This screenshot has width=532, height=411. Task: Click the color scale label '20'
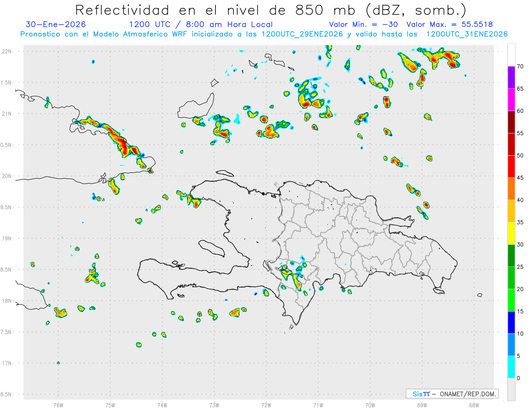(520, 289)
